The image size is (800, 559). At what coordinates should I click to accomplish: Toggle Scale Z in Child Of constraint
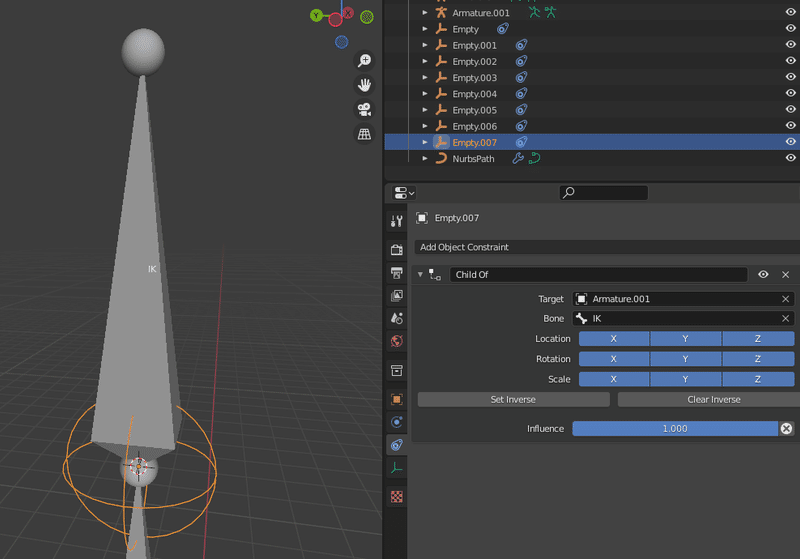[x=758, y=379]
